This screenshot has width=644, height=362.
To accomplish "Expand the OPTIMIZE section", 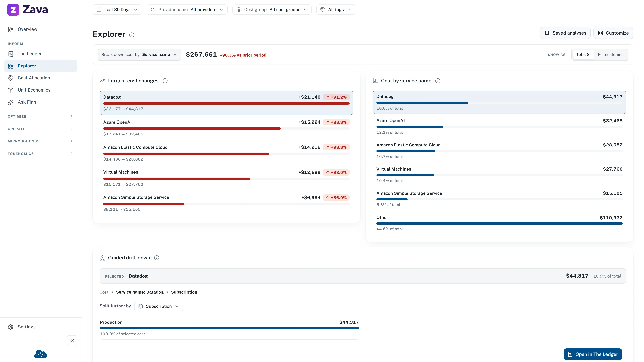I will click(x=41, y=116).
